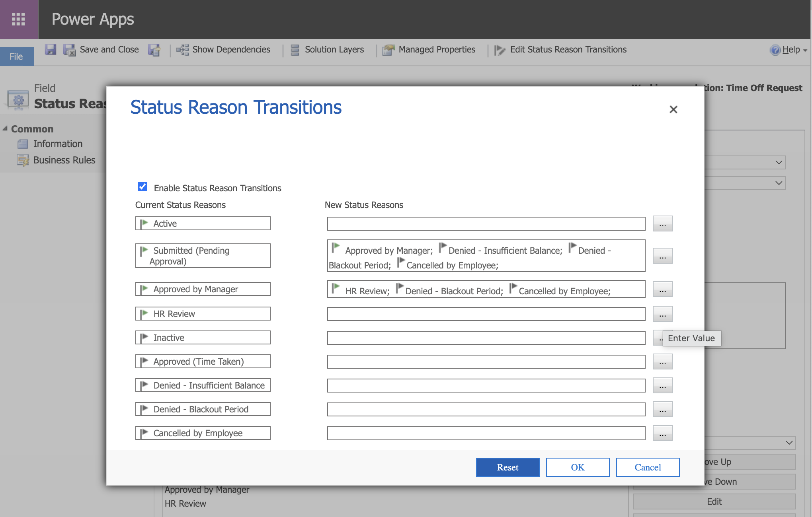Click the background Edit button
This screenshot has width=812, height=517.
[x=714, y=501]
